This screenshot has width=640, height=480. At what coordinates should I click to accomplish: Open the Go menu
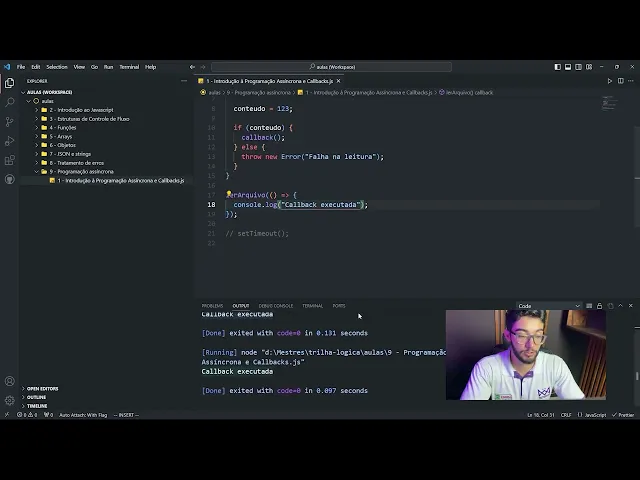click(94, 67)
